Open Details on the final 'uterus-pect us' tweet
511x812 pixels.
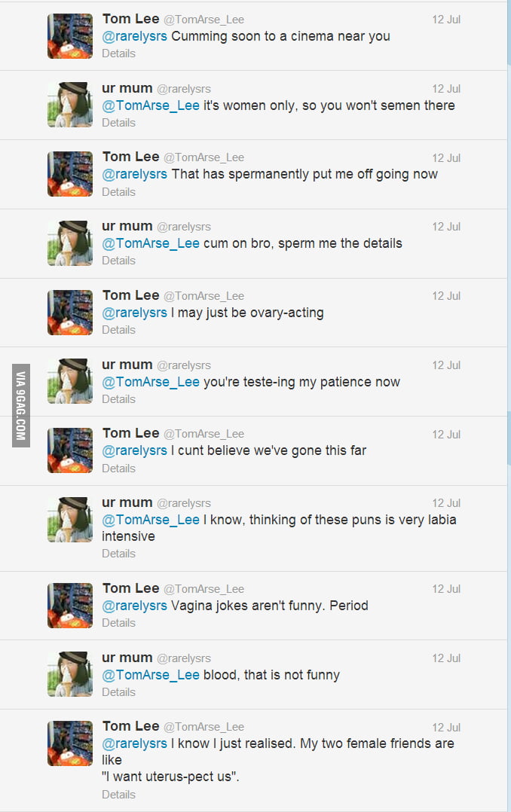118,794
